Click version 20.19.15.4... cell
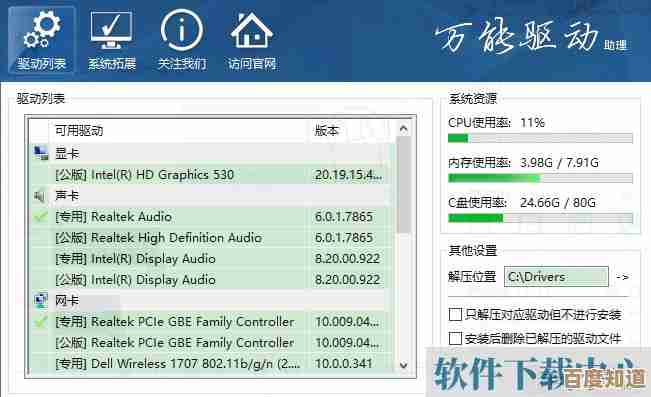The image size is (651, 397). (x=348, y=174)
